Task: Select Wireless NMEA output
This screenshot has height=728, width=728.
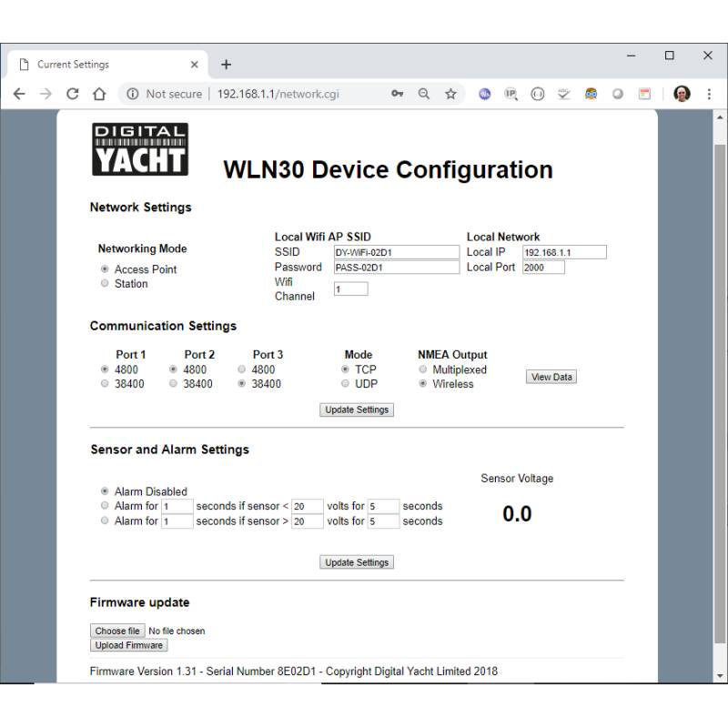Action: coord(422,383)
